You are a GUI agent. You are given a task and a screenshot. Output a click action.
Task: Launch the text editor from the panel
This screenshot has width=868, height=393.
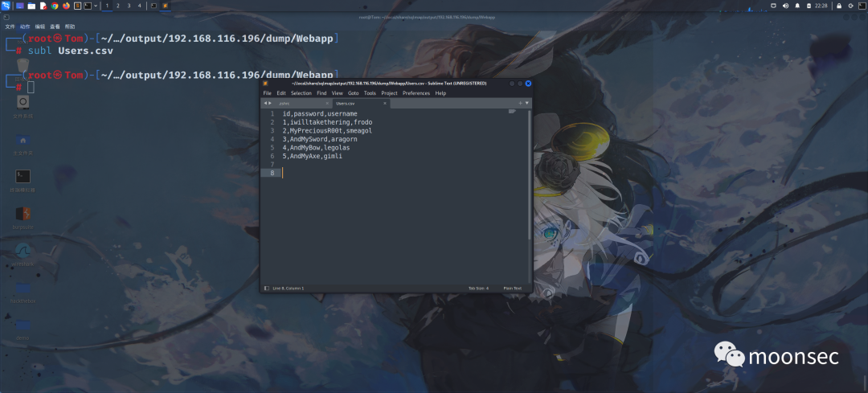pyautogui.click(x=43, y=6)
